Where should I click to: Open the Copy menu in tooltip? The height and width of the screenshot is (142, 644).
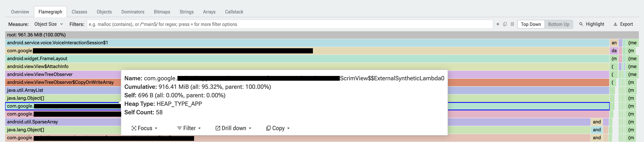(x=278, y=128)
